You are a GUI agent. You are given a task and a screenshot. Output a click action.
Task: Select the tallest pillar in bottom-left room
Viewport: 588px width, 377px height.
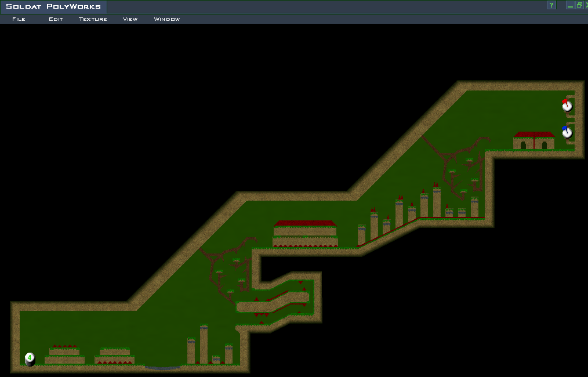pyautogui.click(x=204, y=345)
